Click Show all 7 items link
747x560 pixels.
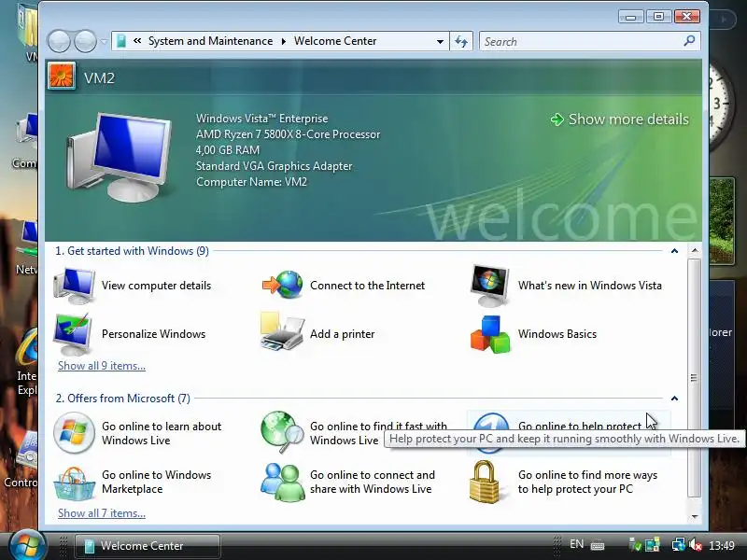102,513
